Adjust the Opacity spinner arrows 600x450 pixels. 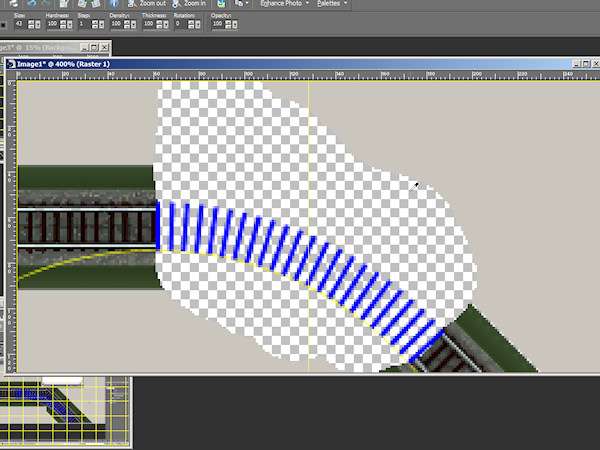(231, 24)
